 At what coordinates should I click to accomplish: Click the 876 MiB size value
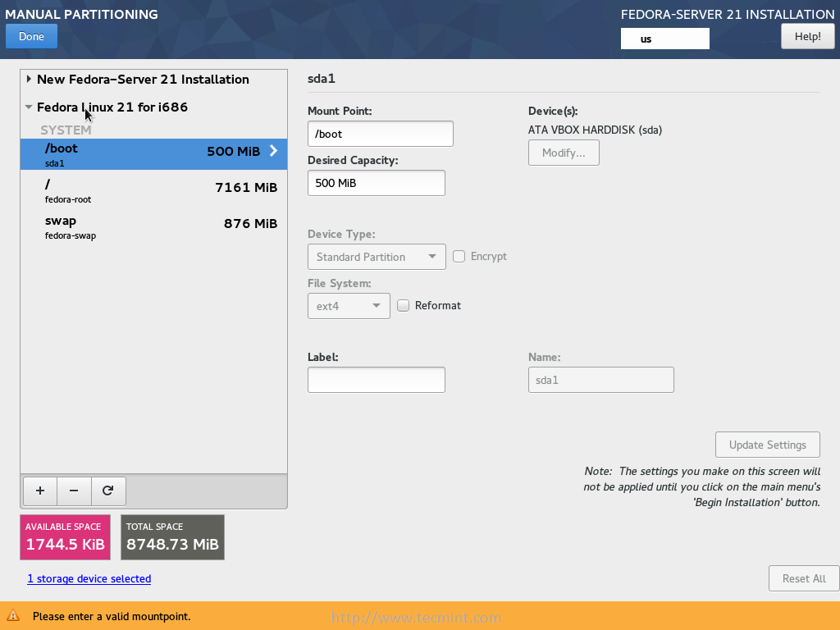click(x=251, y=223)
